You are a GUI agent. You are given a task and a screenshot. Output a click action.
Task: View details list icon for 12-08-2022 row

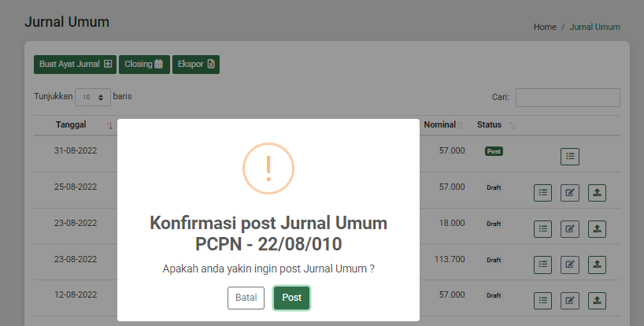[x=543, y=301]
